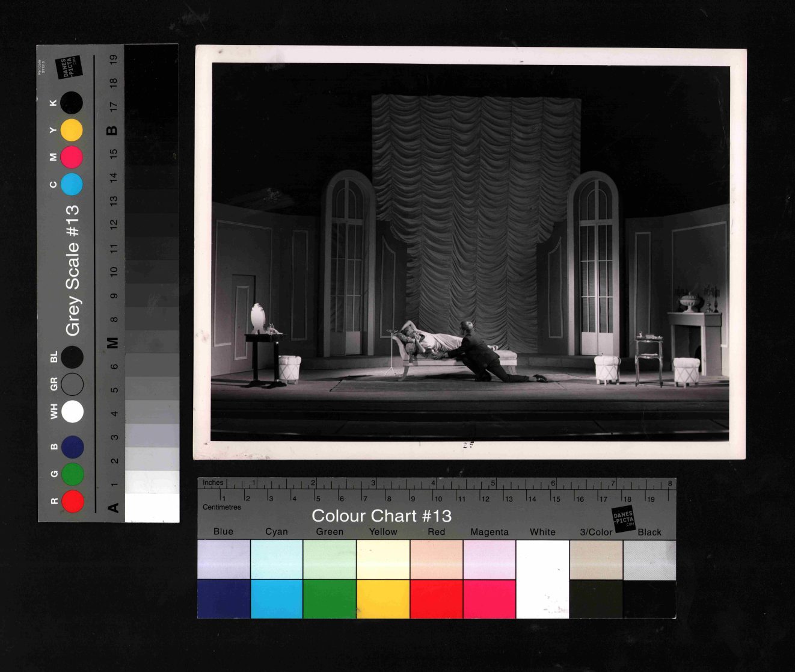Screen dimensions: 795x672
Task: Select the white WH circle on the grey scale
Action: (x=73, y=412)
